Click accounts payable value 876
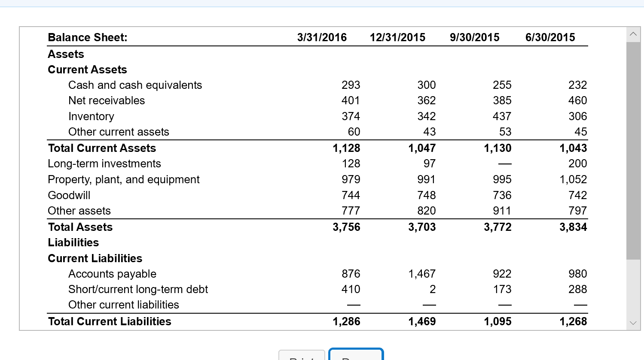 351,274
